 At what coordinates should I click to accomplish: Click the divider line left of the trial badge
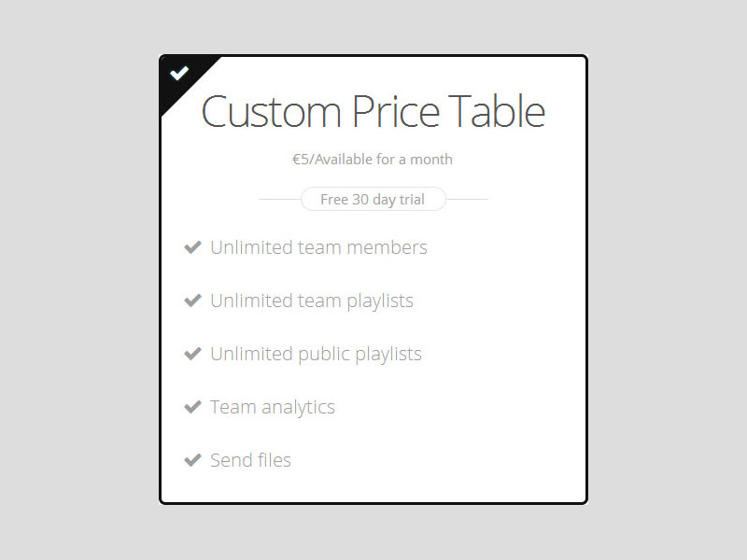279,199
